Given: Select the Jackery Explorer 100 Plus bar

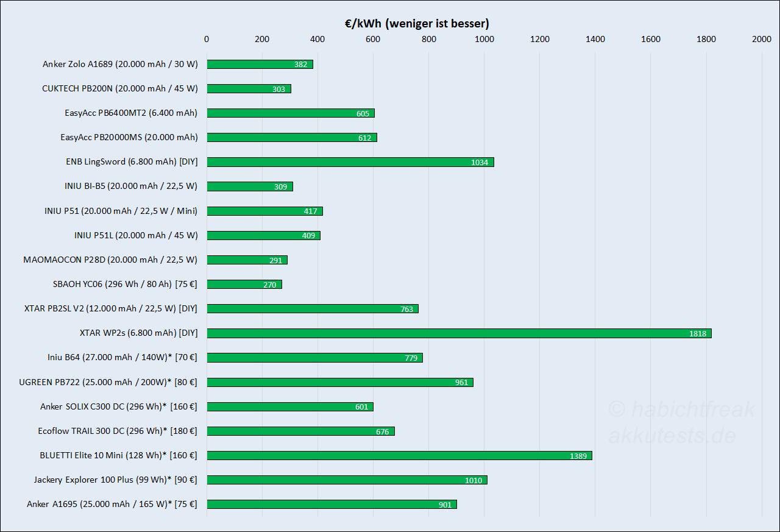Looking at the screenshot, I should point(347,480).
